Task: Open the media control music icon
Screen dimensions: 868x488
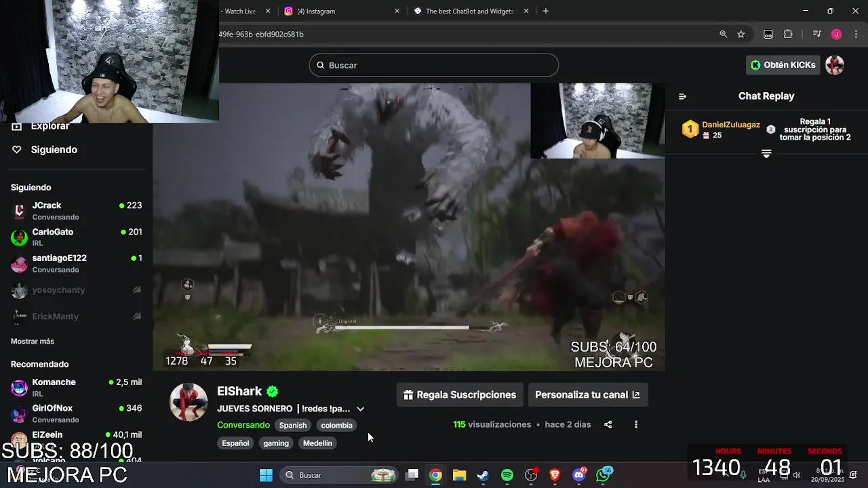Action: pos(817,34)
